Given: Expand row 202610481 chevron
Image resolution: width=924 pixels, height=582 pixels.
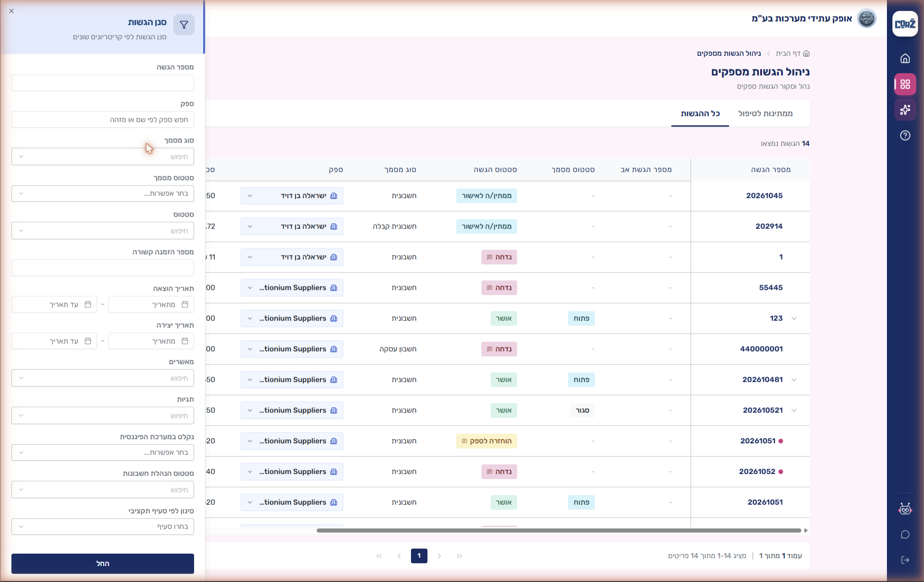Looking at the screenshot, I should [794, 380].
